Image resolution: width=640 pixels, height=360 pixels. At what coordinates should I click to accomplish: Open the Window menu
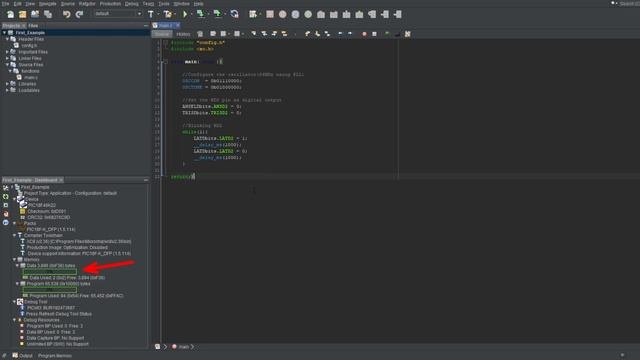pos(182,3)
